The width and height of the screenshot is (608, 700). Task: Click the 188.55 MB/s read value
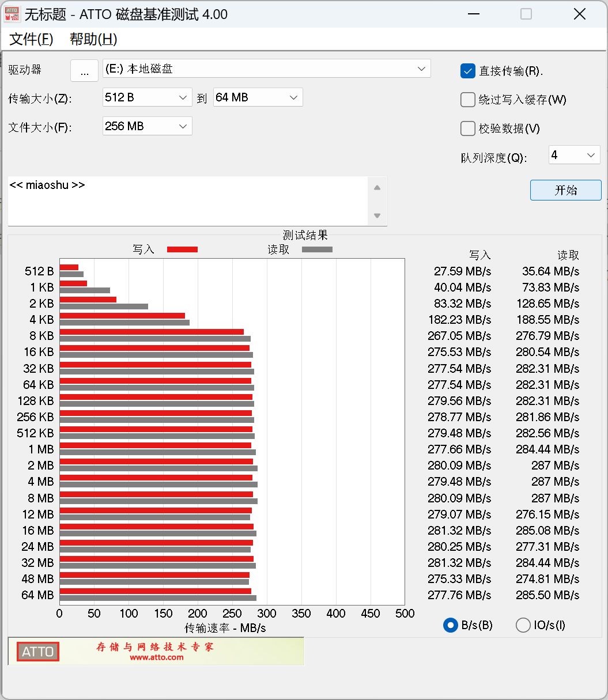pos(547,319)
